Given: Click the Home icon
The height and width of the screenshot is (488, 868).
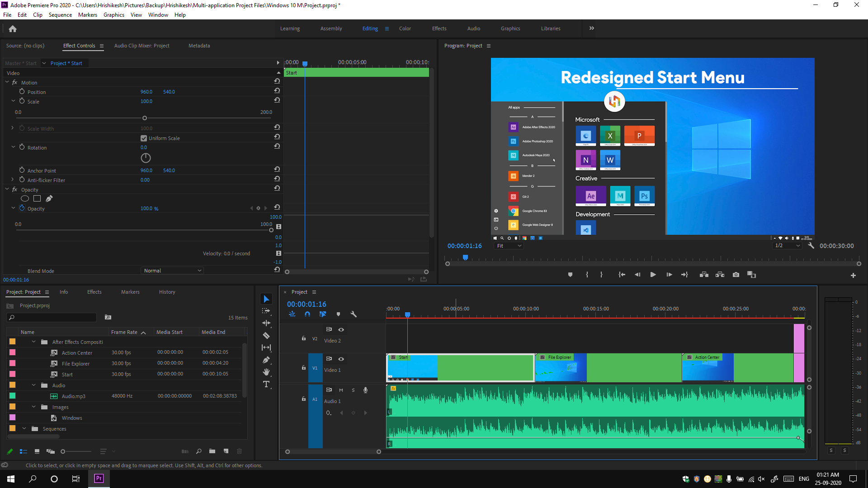Looking at the screenshot, I should pos(13,28).
